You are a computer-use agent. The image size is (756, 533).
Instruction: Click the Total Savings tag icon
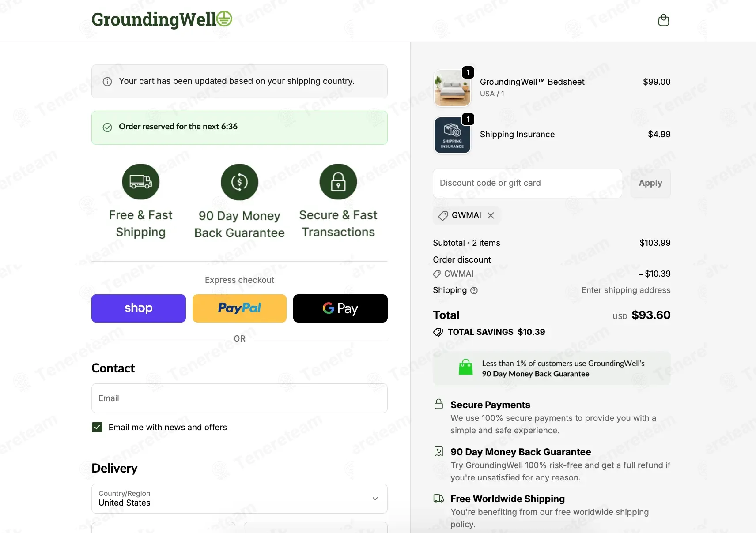tap(438, 332)
